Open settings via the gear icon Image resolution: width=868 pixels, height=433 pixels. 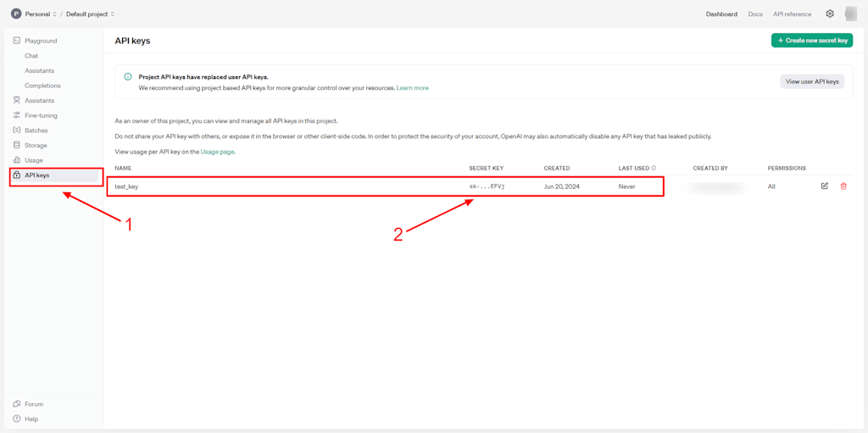830,14
